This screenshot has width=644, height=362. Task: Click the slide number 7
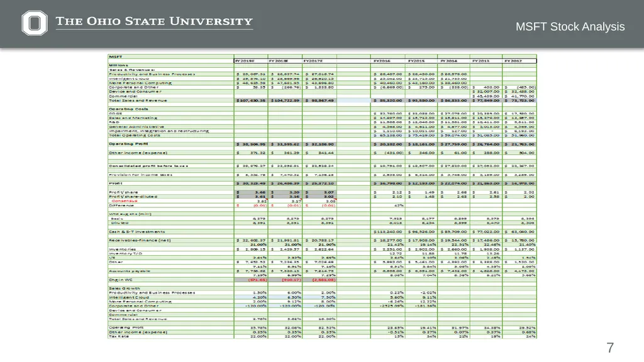pyautogui.click(x=610, y=348)
